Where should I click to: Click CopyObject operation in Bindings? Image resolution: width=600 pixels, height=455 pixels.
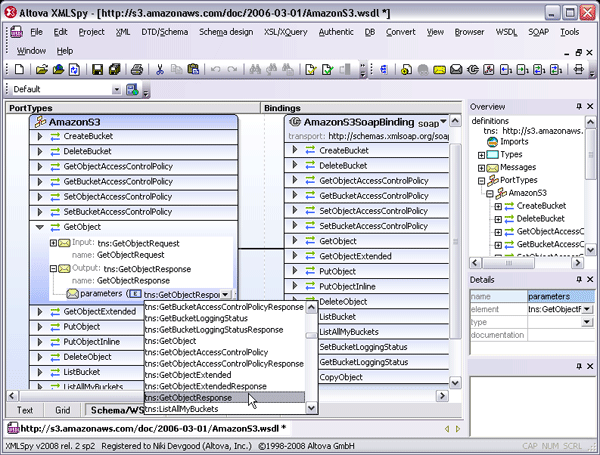341,377
